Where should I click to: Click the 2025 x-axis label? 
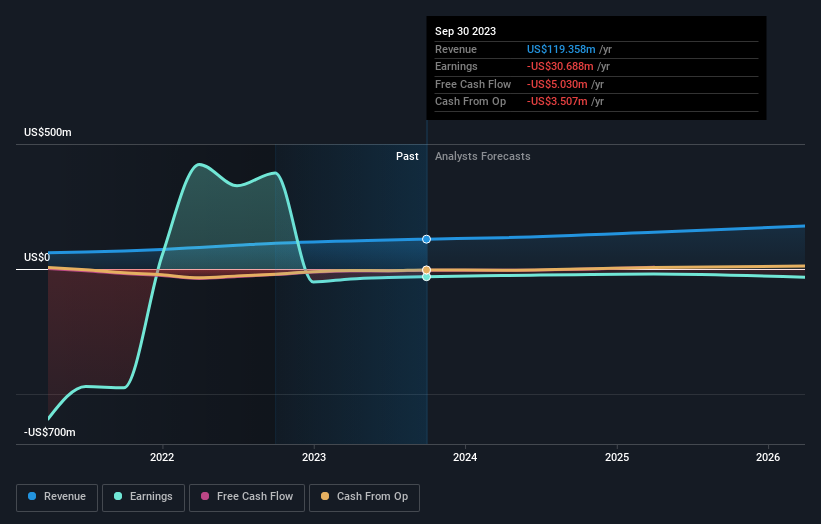[x=617, y=457]
